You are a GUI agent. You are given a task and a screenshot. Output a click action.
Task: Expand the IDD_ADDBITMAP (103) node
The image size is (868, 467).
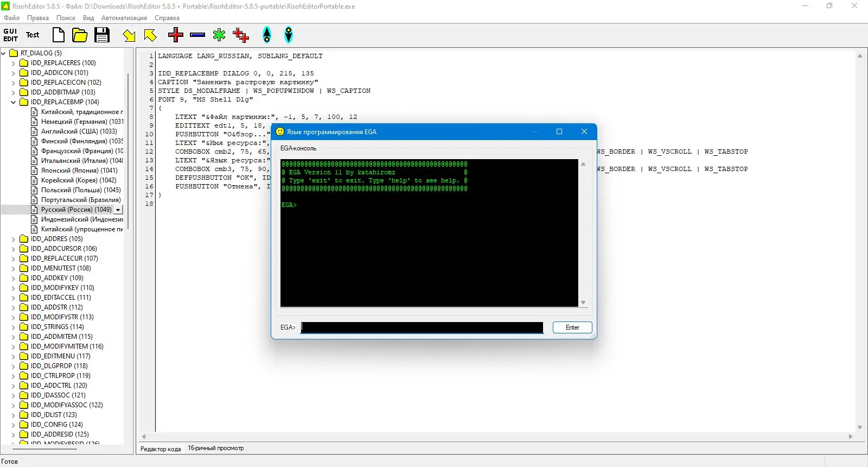click(x=14, y=92)
